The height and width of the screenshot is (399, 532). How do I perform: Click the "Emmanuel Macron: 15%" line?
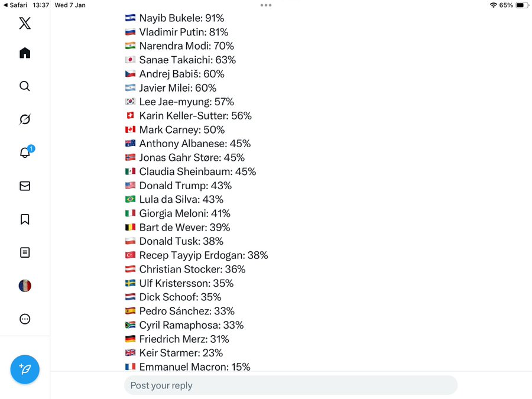pyautogui.click(x=194, y=366)
